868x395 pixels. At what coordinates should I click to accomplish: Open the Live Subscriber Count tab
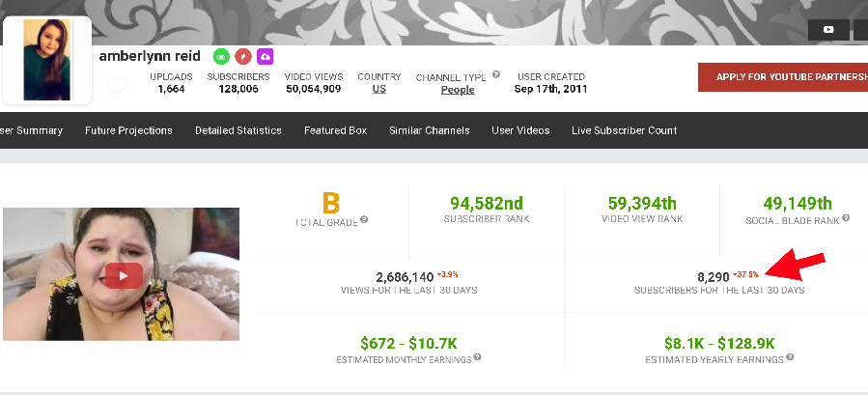click(624, 130)
